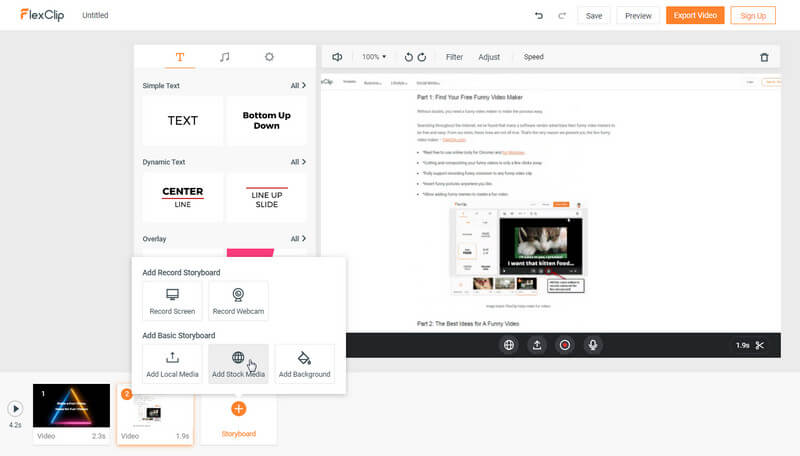Viewport: 800px width, 456px height.
Task: Click the upload icon under preview
Action: [537, 345]
